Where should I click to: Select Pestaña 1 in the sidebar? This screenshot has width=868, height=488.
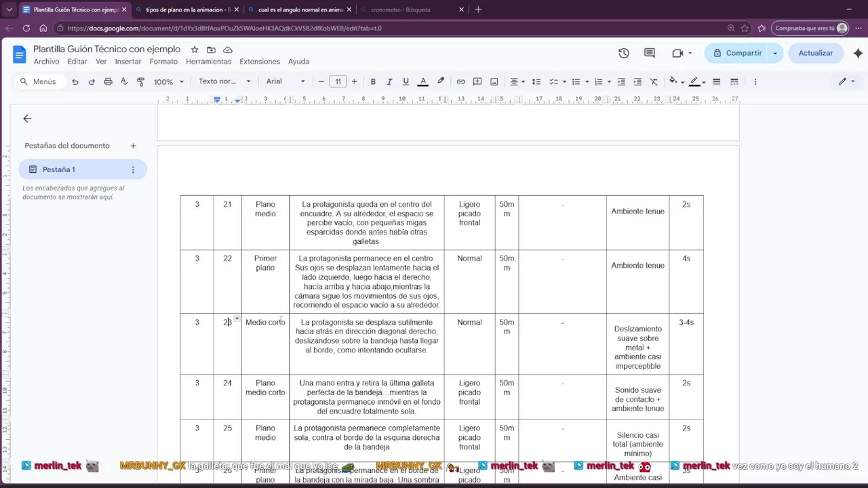click(x=83, y=169)
